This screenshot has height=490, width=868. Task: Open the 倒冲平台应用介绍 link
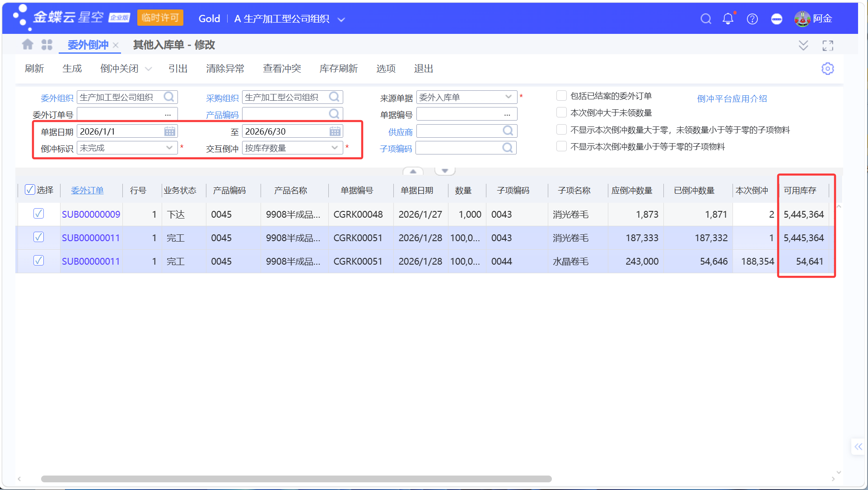point(732,98)
